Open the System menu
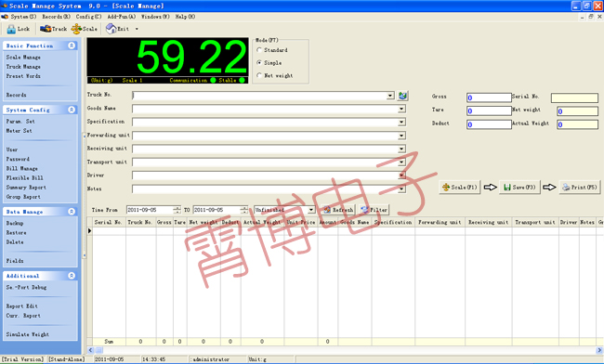Image resolution: width=604 pixels, height=364 pixels. (x=23, y=17)
